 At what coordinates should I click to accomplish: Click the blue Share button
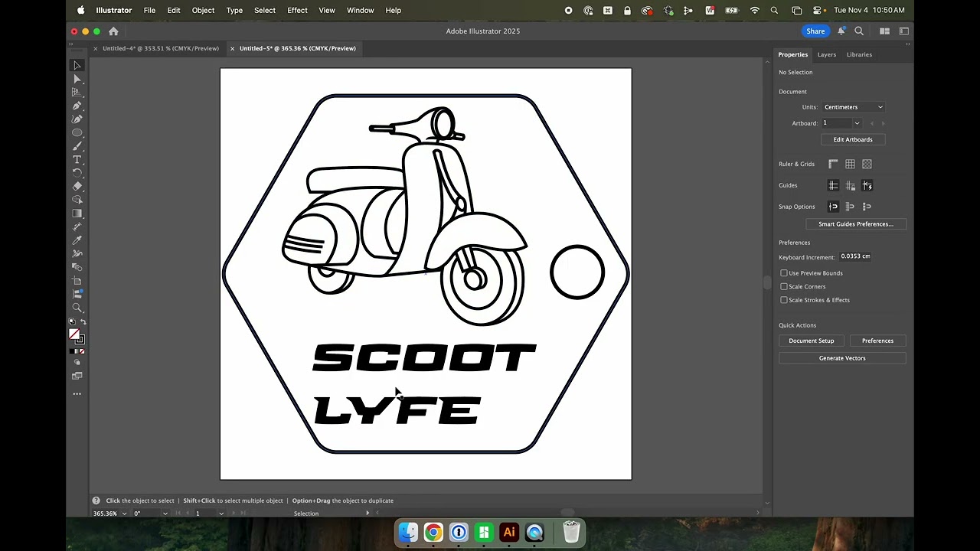815,31
